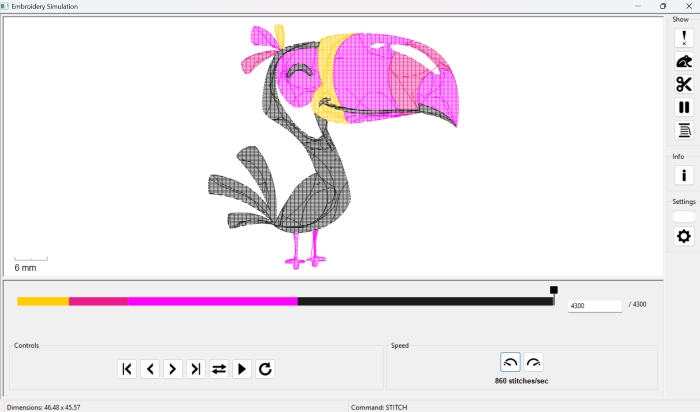Decrease the stitch speed
Viewport: 700px width, 412px height.
[510, 363]
